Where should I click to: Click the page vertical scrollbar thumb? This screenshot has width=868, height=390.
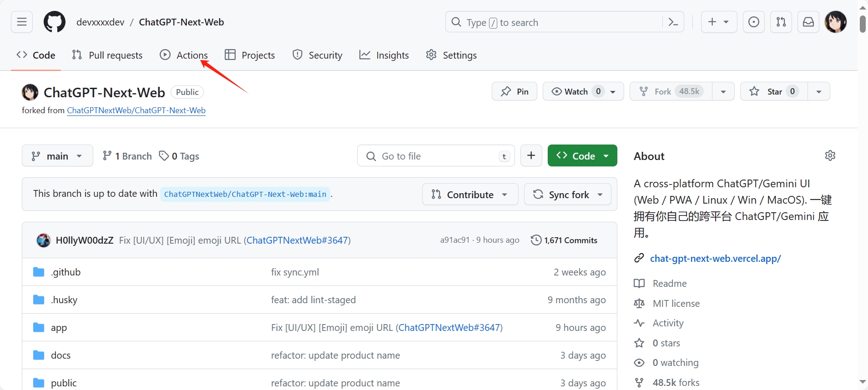click(x=863, y=24)
